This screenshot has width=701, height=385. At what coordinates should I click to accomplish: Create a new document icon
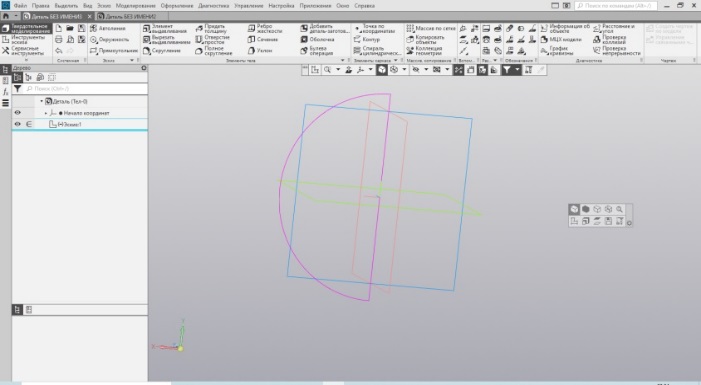(59, 28)
